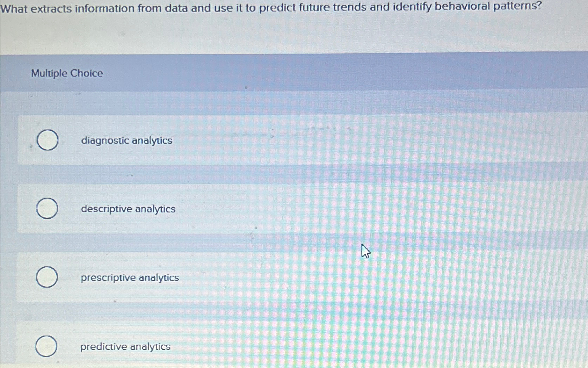This screenshot has width=588, height=368.
Task: Click the circle next to diagnostic analytics
Action: [x=47, y=141]
